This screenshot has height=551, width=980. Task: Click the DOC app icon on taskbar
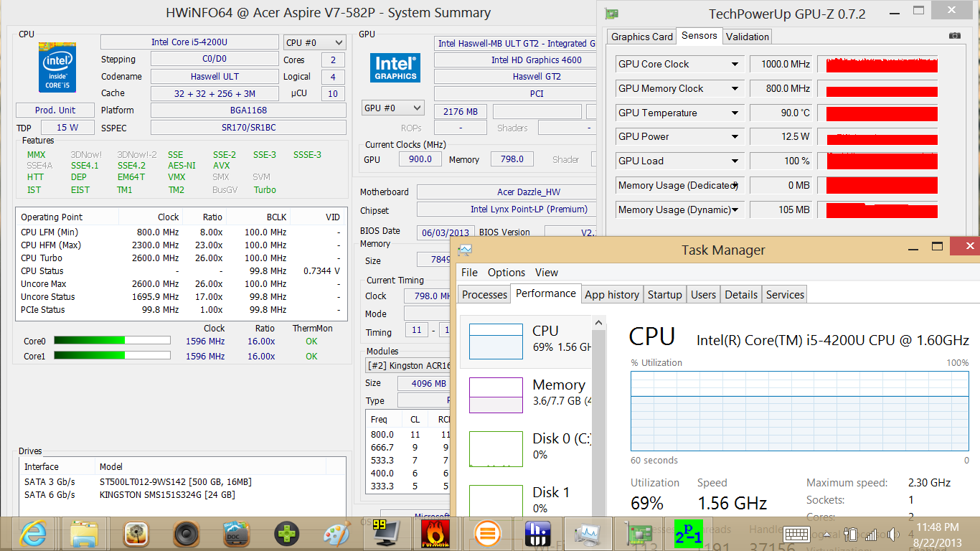pos(237,534)
